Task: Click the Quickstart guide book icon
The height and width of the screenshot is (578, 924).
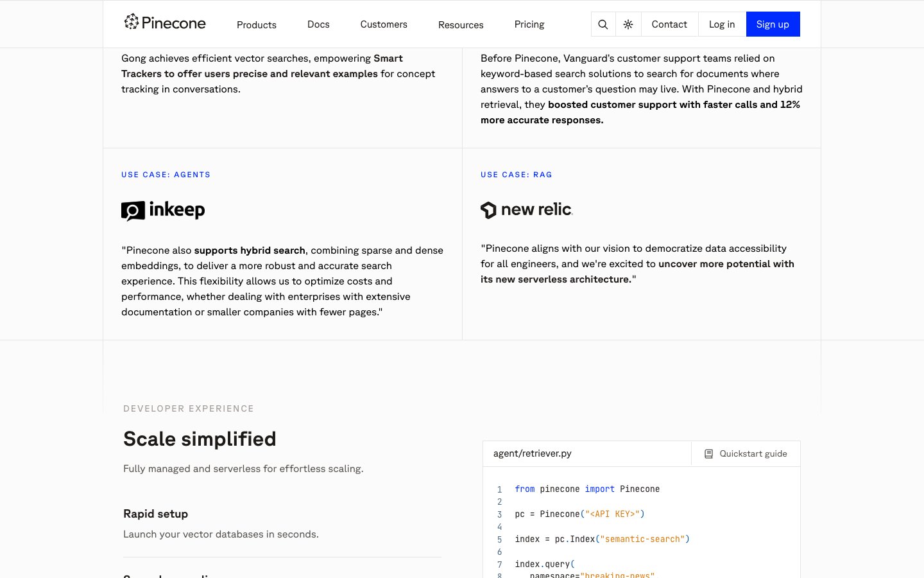Action: [x=708, y=454]
